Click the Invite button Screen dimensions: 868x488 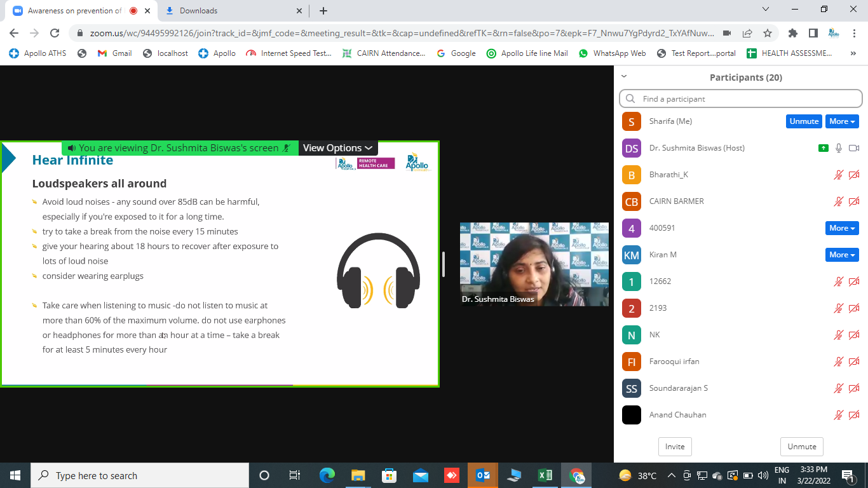675,447
